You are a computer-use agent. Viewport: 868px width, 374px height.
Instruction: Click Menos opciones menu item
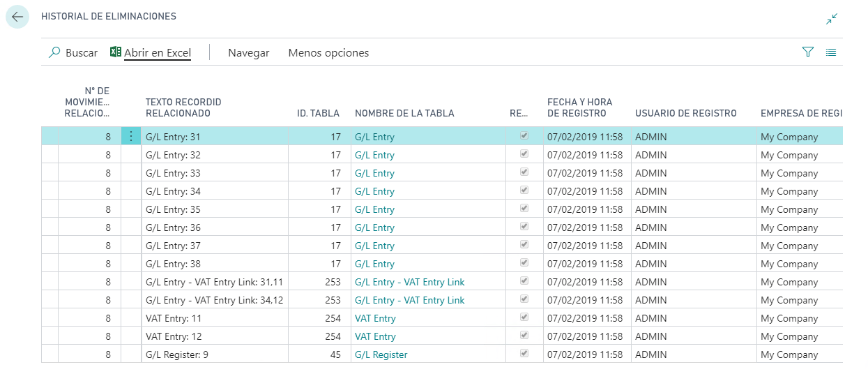click(328, 53)
